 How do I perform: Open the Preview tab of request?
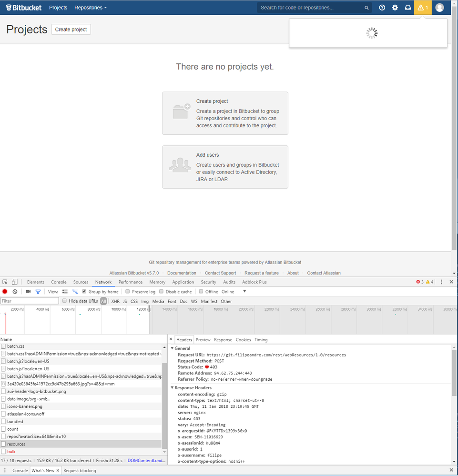point(203,340)
